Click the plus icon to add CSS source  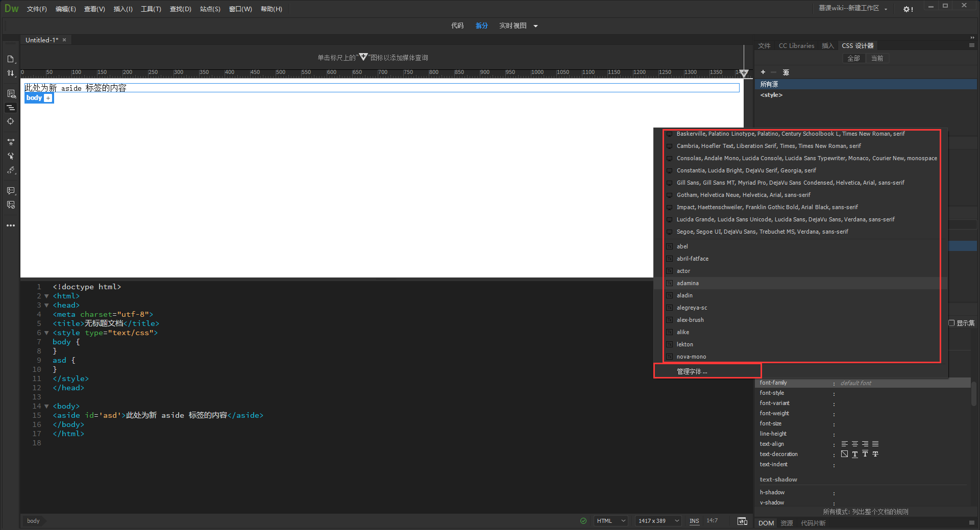pos(763,72)
